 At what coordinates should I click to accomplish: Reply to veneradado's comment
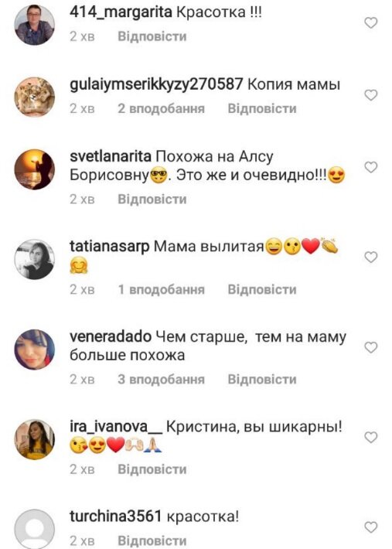tap(262, 379)
